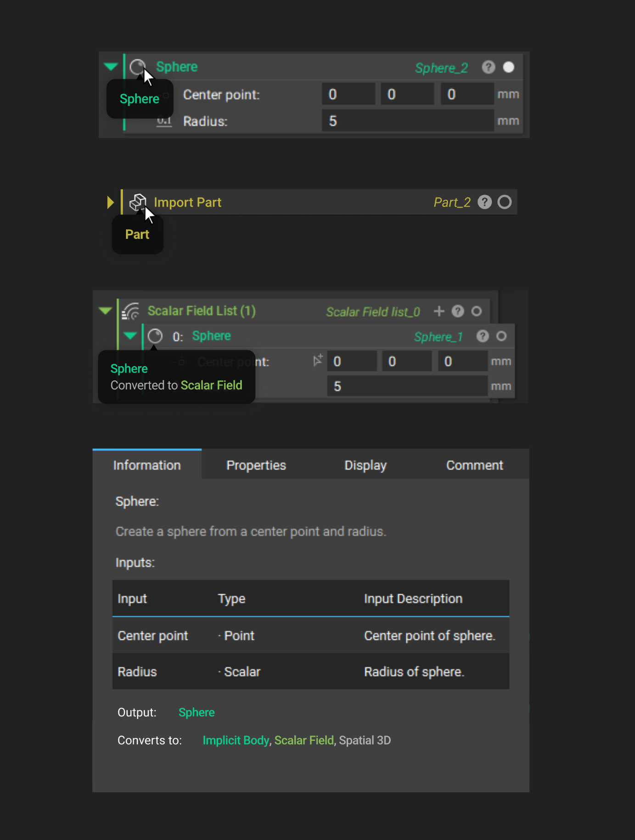Select the Sphere_2 name label
635x840 pixels.
click(x=441, y=68)
